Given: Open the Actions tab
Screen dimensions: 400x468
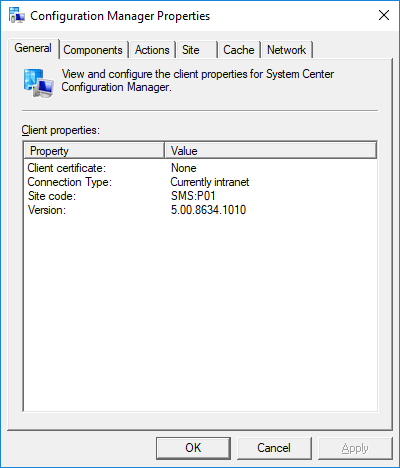Looking at the screenshot, I should 152,50.
